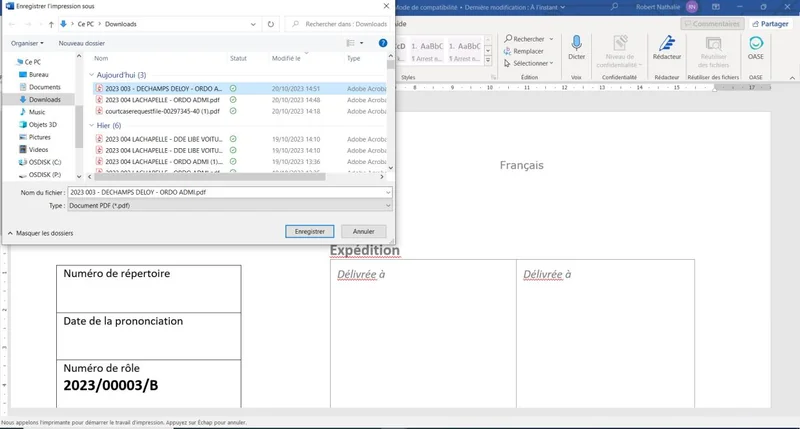Click the Nouveau dossier button
This screenshot has width=800, height=429.
82,43
